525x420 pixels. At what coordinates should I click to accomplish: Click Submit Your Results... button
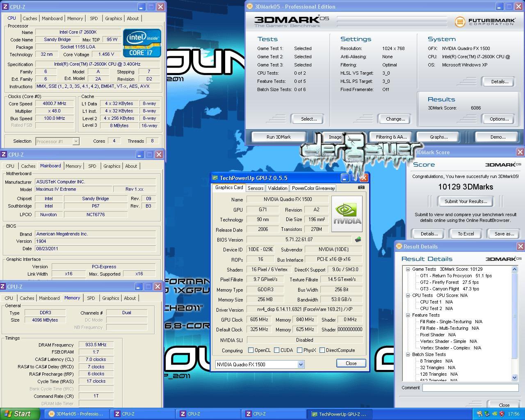(466, 201)
